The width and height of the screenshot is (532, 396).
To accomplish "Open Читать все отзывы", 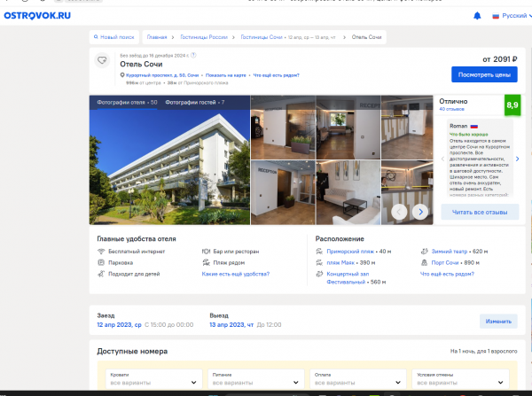I will pyautogui.click(x=480, y=212).
